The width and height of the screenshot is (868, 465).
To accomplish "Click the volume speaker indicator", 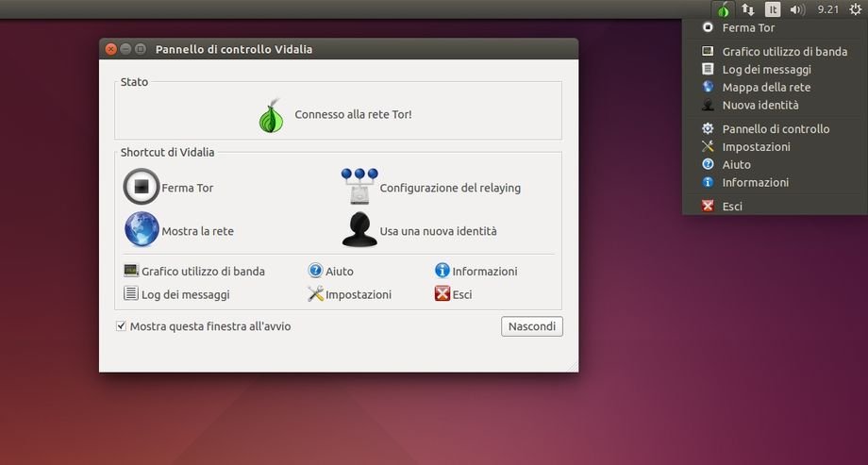I will (797, 9).
